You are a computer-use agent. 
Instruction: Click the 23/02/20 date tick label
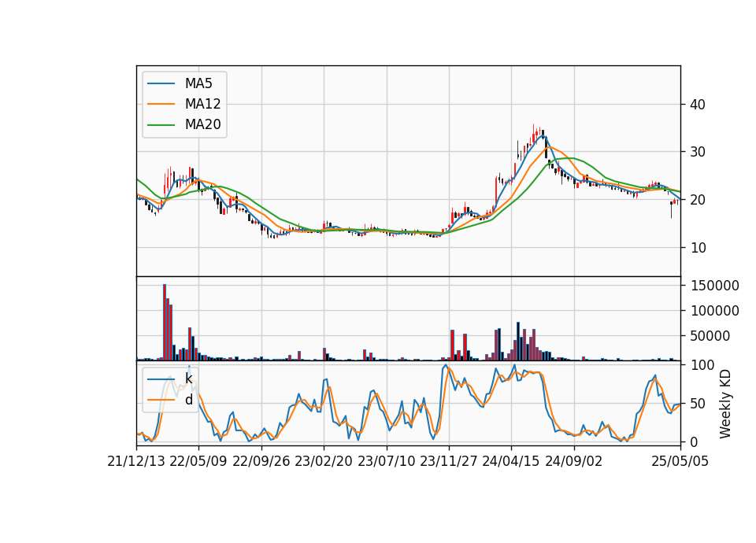pos(324,461)
